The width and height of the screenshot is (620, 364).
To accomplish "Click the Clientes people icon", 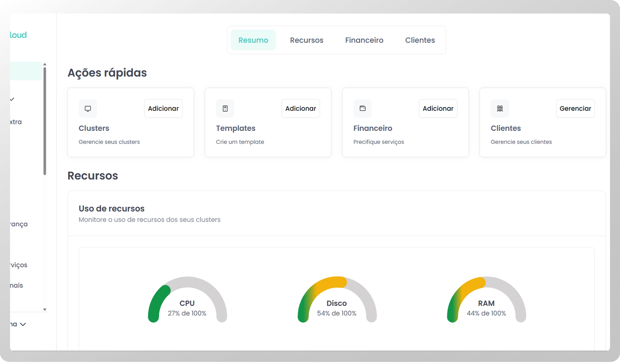I will [x=500, y=109].
